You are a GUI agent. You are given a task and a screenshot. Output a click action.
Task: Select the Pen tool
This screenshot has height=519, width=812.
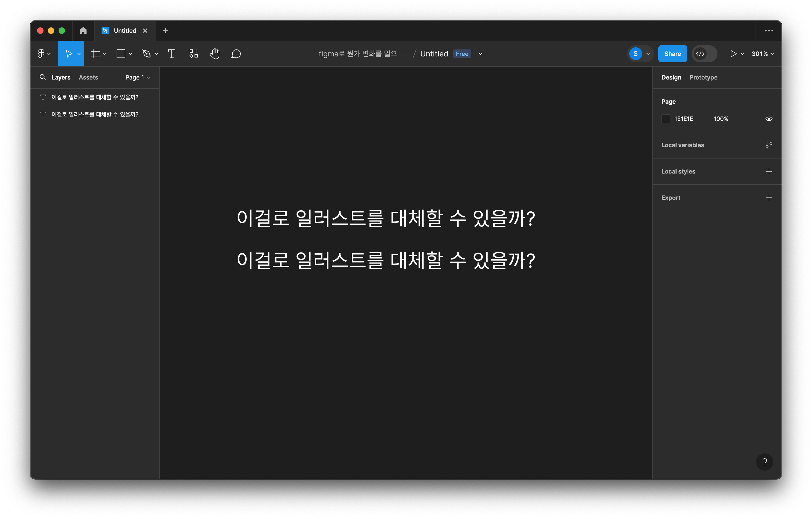pos(146,54)
